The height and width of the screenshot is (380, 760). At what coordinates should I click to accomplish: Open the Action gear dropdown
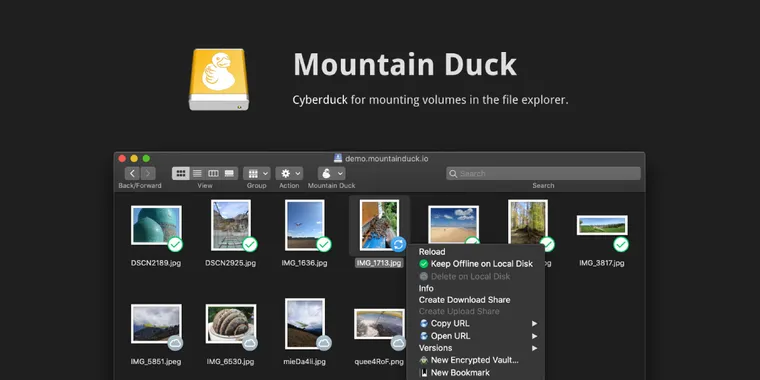pyautogui.click(x=289, y=174)
